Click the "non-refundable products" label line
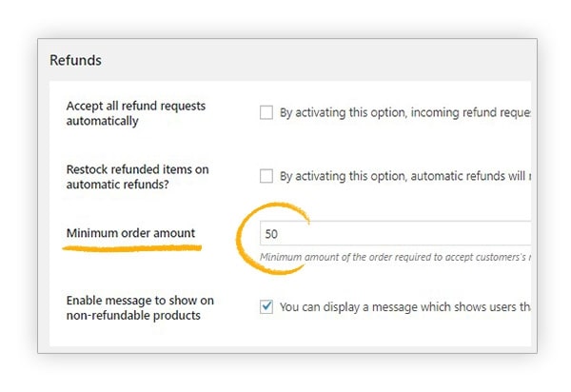The height and width of the screenshot is (392, 571). pyautogui.click(x=133, y=315)
